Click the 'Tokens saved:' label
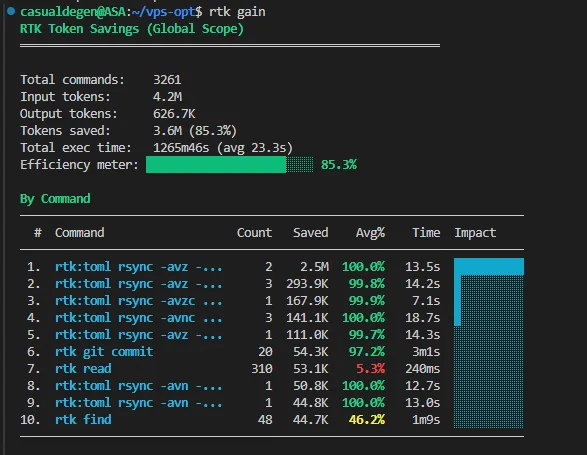587x455 pixels. click(65, 130)
